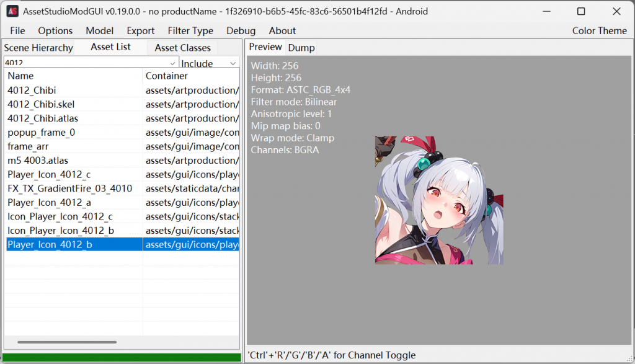Select the popup_frame_0 asset row
The width and height of the screenshot is (635, 364).
click(122, 133)
